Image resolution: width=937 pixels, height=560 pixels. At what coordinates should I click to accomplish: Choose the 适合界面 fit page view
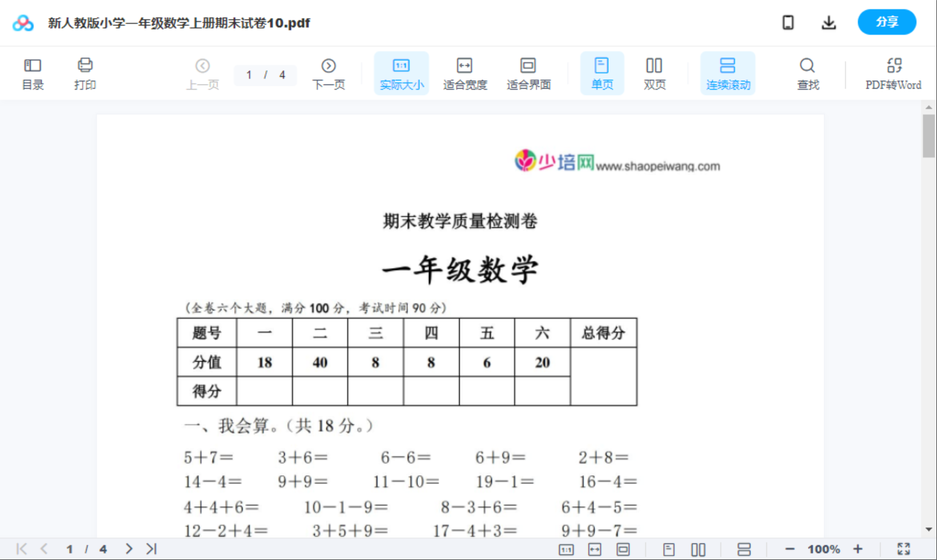point(528,73)
